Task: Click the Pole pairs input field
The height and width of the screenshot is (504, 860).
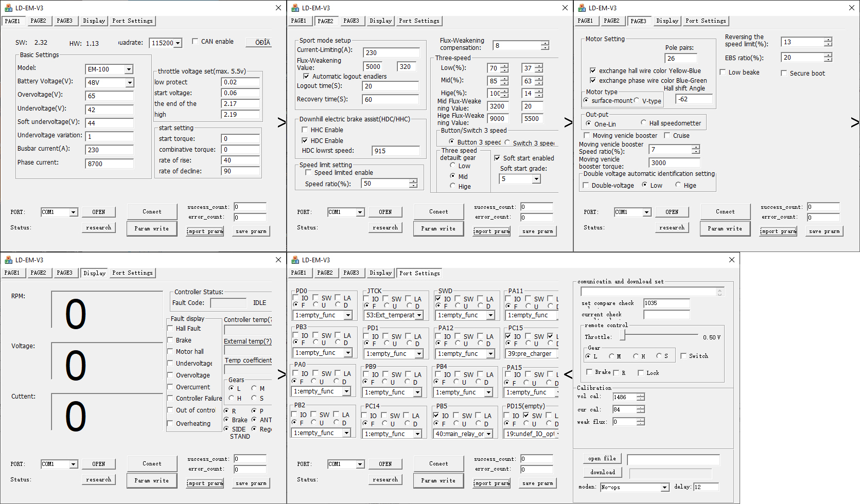Action: (681, 59)
